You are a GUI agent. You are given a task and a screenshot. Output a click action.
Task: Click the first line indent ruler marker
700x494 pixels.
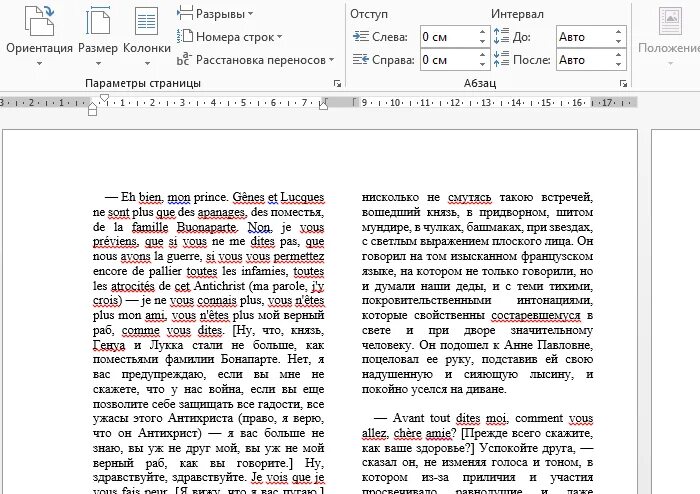[x=104, y=99]
